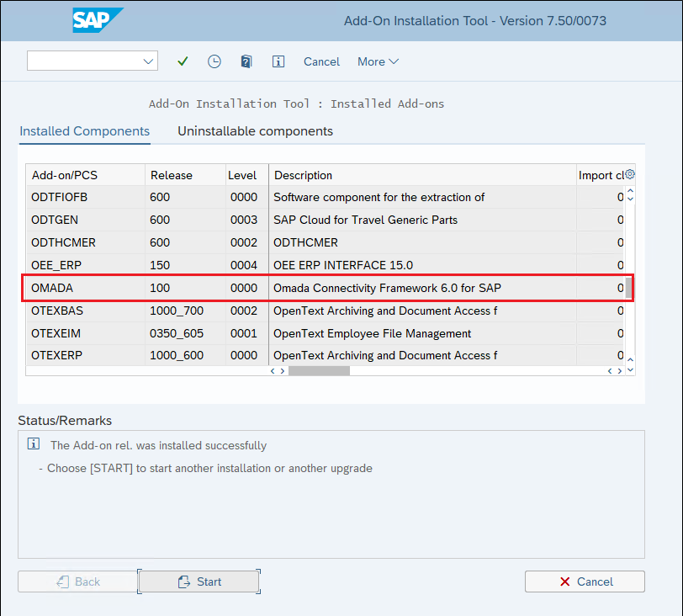683x616 pixels.
Task: Click the Back button
Action: [x=77, y=581]
